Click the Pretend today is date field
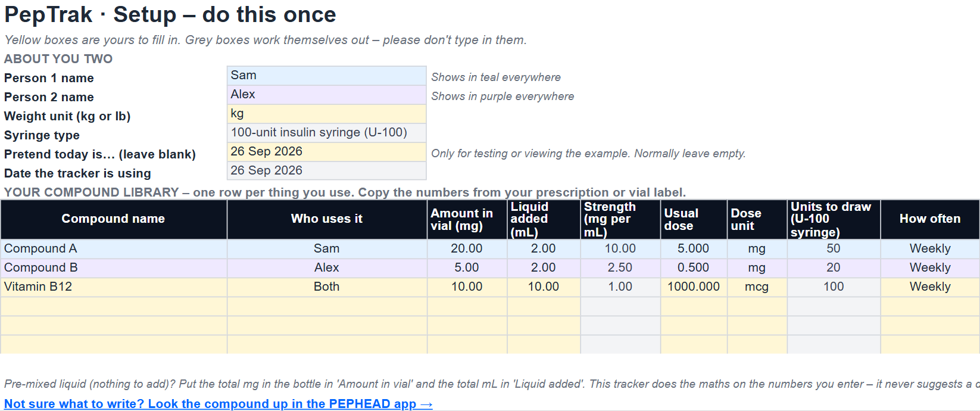 [x=326, y=152]
